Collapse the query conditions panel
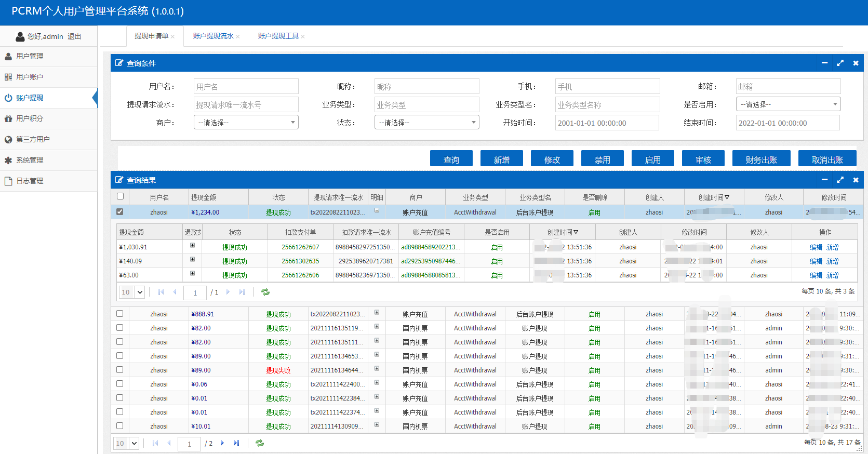The width and height of the screenshot is (868, 454). tap(824, 63)
